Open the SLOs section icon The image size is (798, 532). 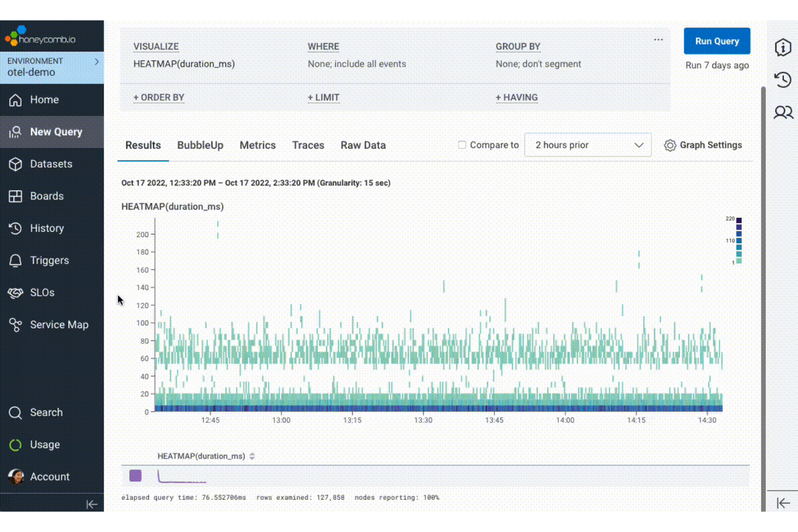(16, 293)
